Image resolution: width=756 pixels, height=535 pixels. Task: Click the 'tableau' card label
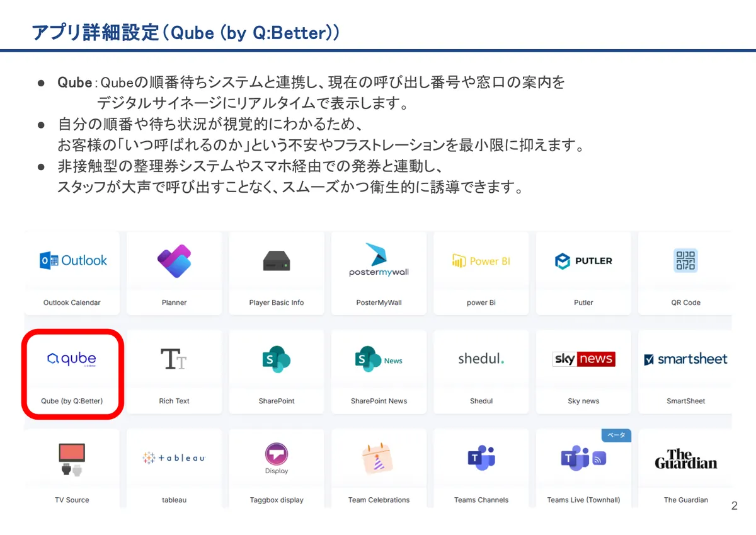coord(174,500)
